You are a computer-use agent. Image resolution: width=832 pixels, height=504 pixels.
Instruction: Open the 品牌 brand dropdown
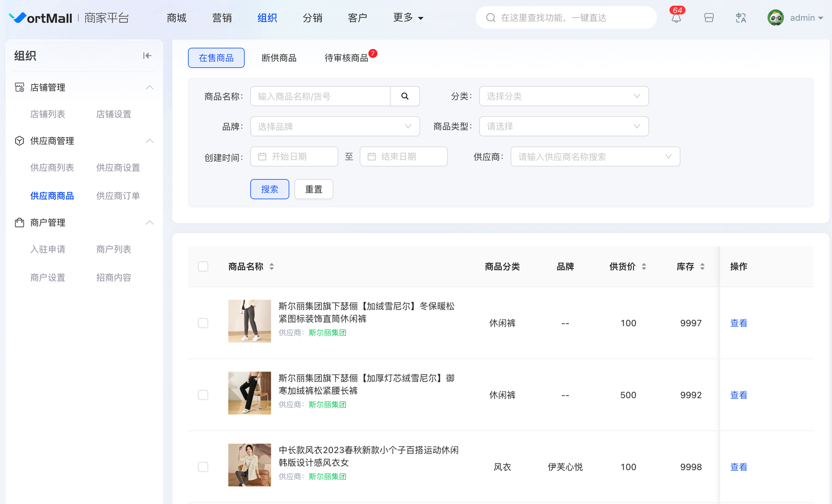335,126
